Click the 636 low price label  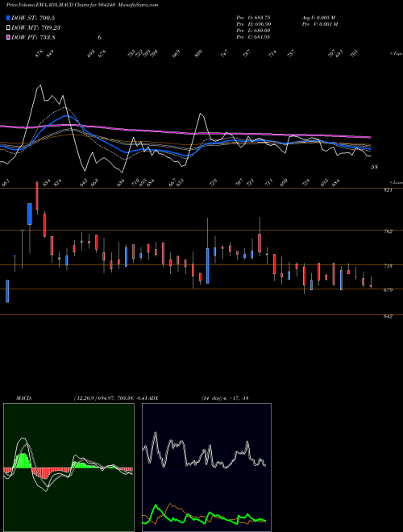120,183
